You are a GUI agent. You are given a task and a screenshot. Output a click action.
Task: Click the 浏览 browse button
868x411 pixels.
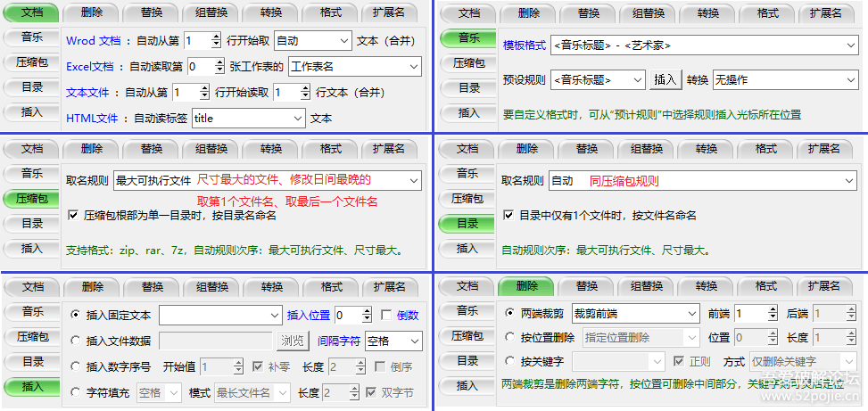tap(293, 341)
